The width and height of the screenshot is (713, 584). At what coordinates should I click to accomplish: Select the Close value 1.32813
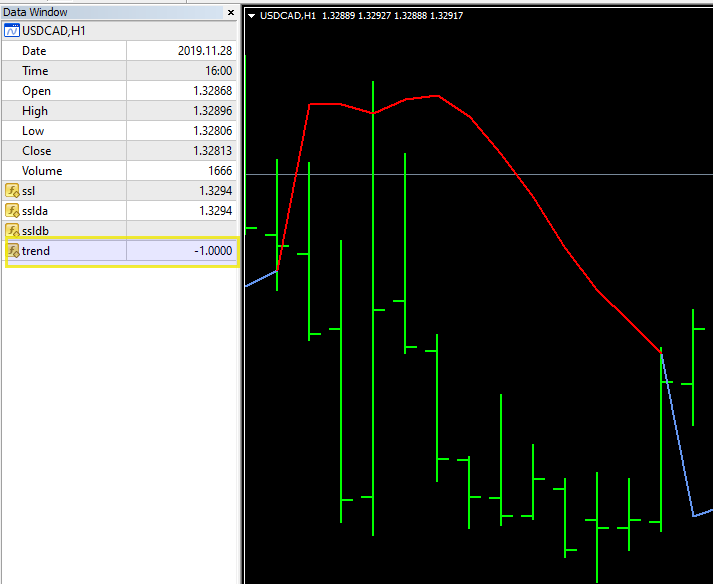[212, 151]
